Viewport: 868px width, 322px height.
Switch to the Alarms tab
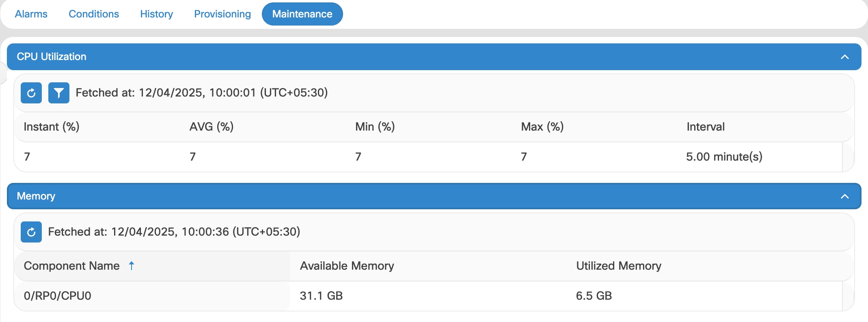(x=31, y=14)
